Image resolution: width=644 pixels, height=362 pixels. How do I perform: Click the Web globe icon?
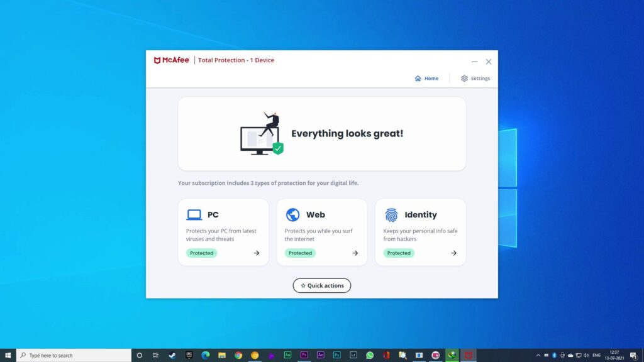point(292,215)
